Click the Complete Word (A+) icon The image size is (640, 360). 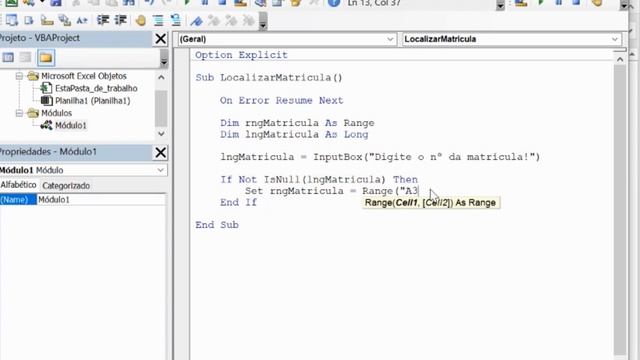[x=82, y=20]
